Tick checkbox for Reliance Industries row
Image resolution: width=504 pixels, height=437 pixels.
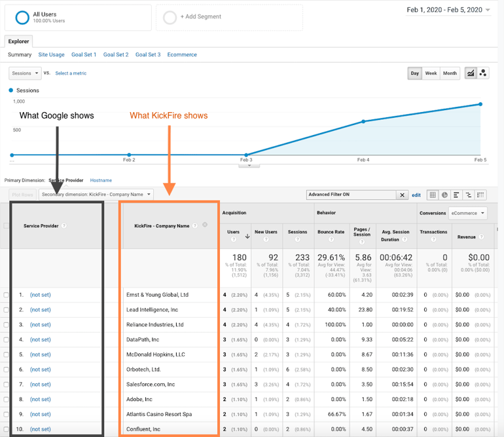point(6,325)
